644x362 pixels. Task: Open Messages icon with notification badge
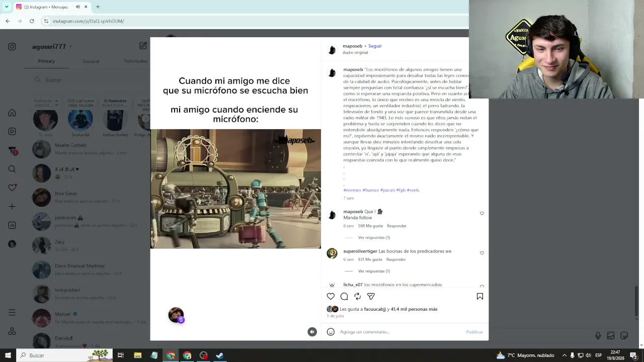13,150
